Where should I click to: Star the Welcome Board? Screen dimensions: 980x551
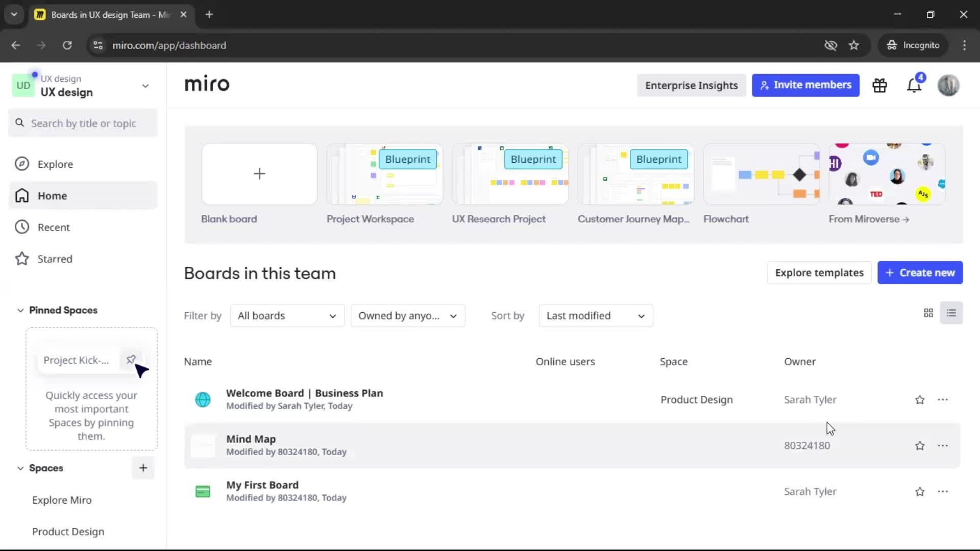pyautogui.click(x=920, y=399)
